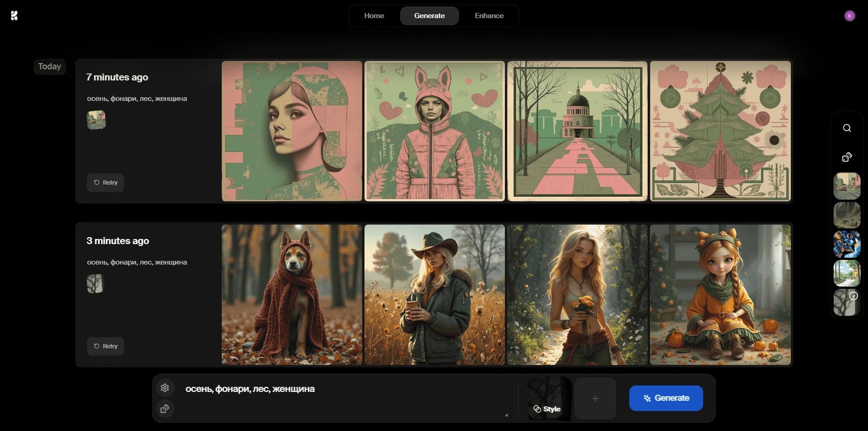Open the cowboy hat woman image

(x=435, y=295)
